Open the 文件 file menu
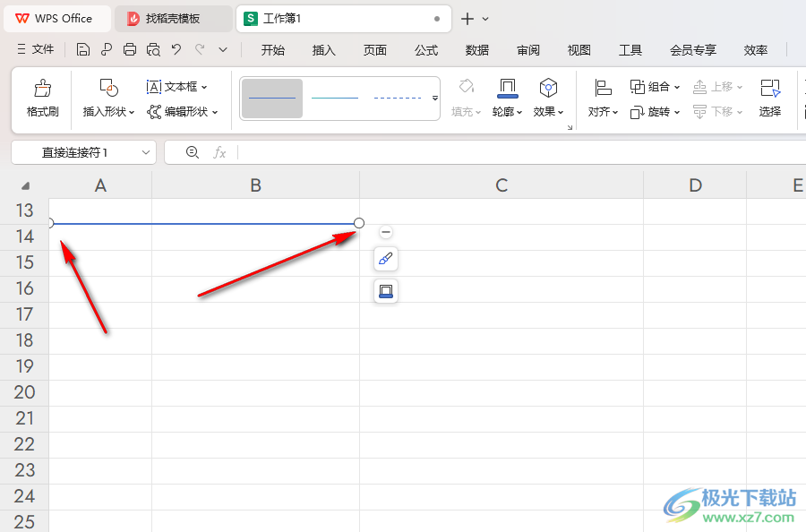 pos(36,49)
